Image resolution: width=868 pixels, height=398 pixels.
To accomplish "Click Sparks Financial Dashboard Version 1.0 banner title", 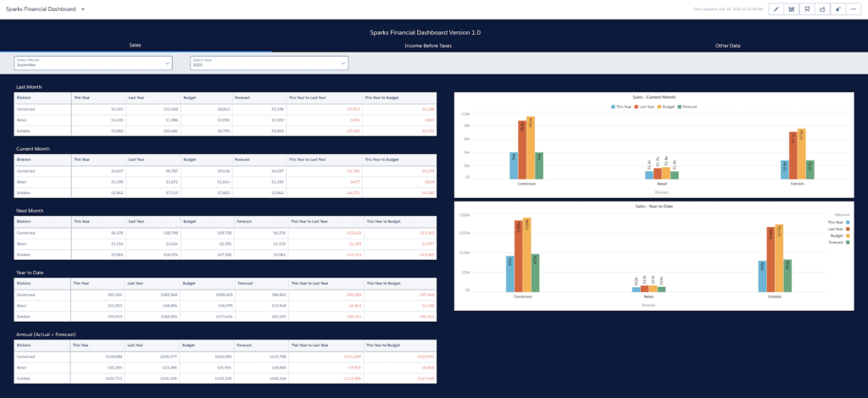I will point(426,33).
